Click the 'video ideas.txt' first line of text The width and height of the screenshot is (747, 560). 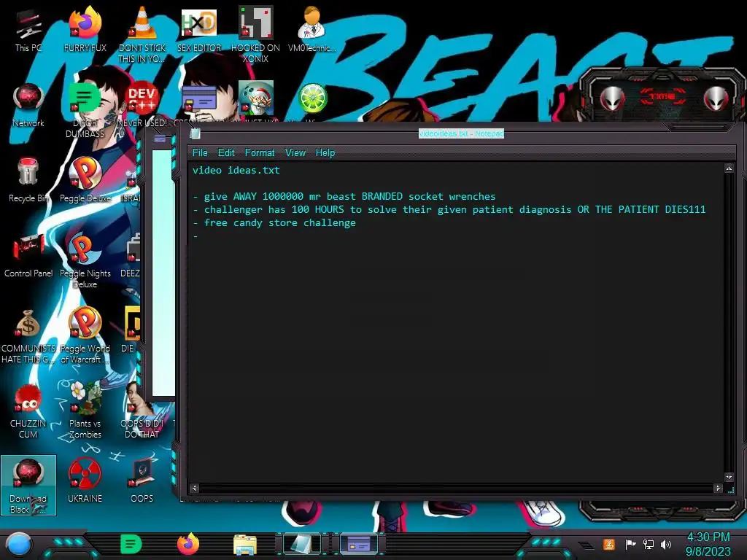coord(236,170)
